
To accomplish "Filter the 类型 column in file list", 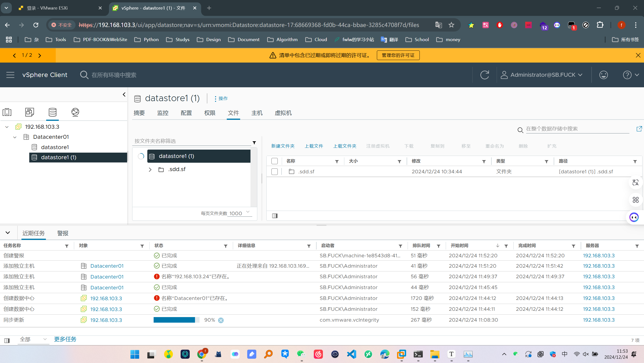I will click(x=546, y=161).
